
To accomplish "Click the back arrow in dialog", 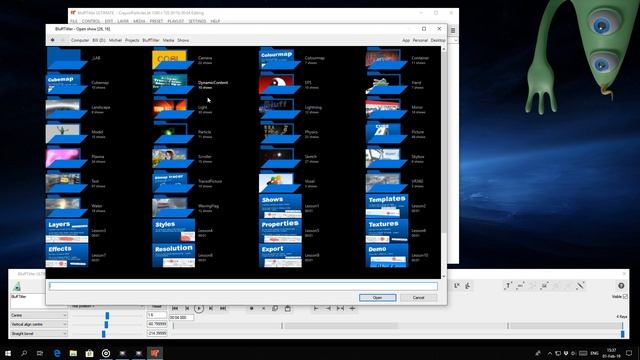I will point(53,40).
